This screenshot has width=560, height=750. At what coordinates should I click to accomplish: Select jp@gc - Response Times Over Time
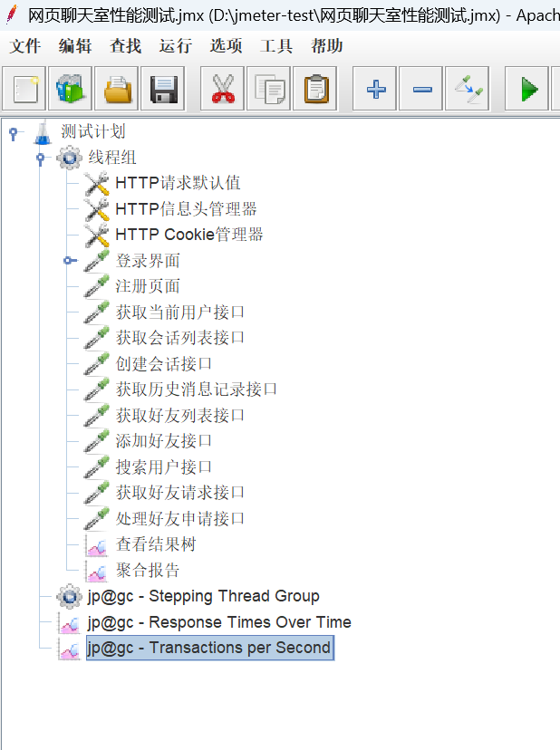pos(219,622)
